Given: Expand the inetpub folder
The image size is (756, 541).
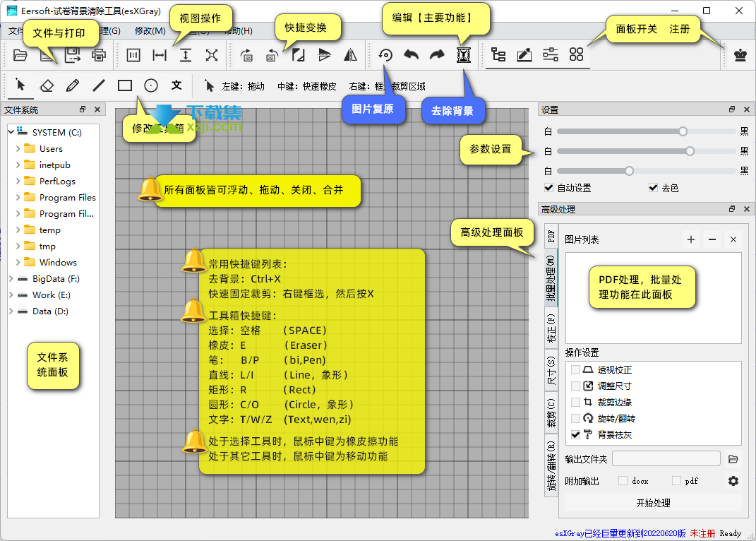Looking at the screenshot, I should [x=18, y=165].
